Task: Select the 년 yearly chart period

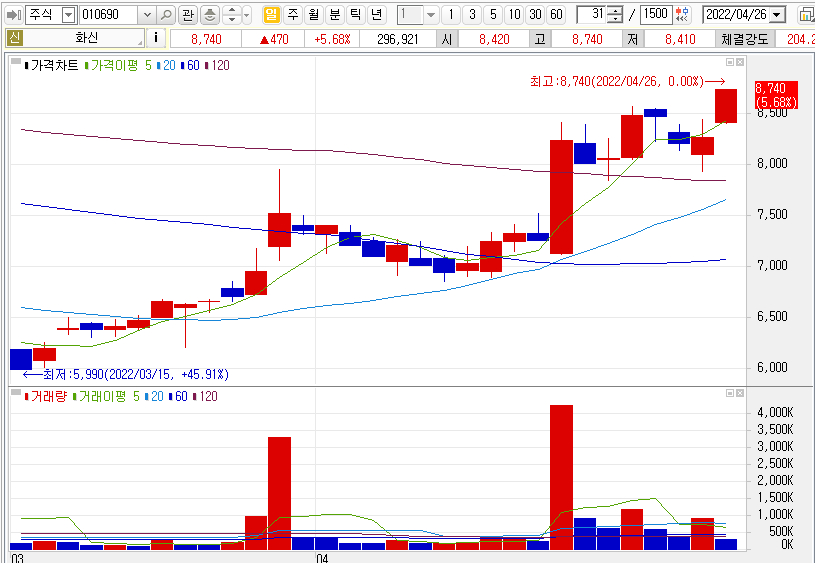Action: pos(376,15)
